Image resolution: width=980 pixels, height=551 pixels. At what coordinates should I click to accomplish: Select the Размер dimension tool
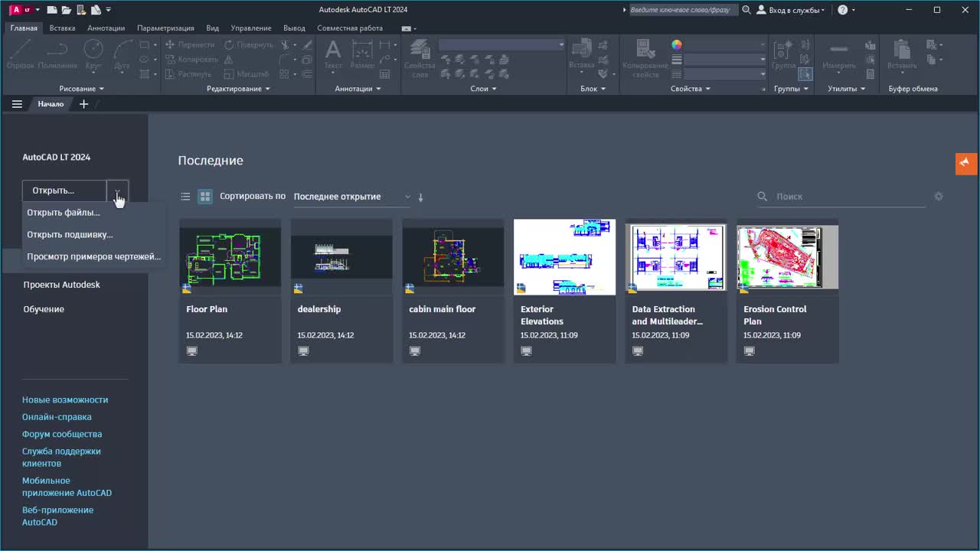[x=362, y=55]
